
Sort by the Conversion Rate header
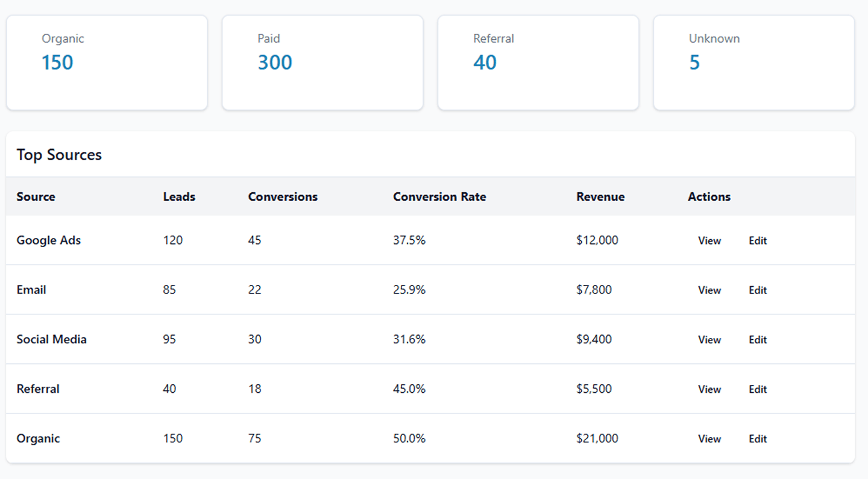point(439,196)
